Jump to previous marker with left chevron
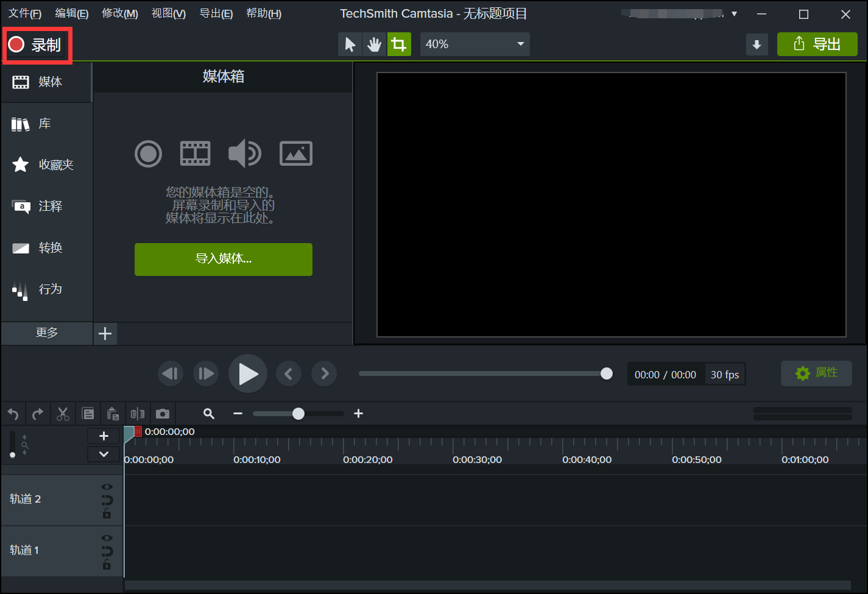Screen dimensions: 868x594 click(289, 373)
